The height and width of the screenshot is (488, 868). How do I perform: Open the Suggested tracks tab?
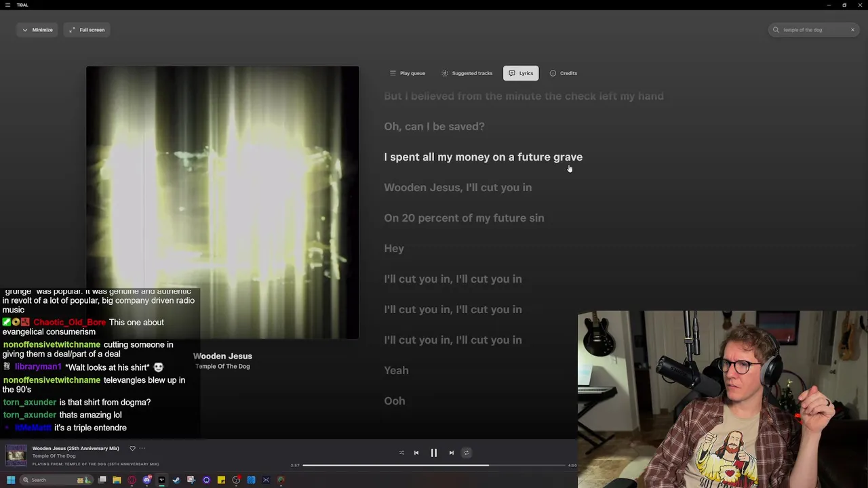point(467,73)
